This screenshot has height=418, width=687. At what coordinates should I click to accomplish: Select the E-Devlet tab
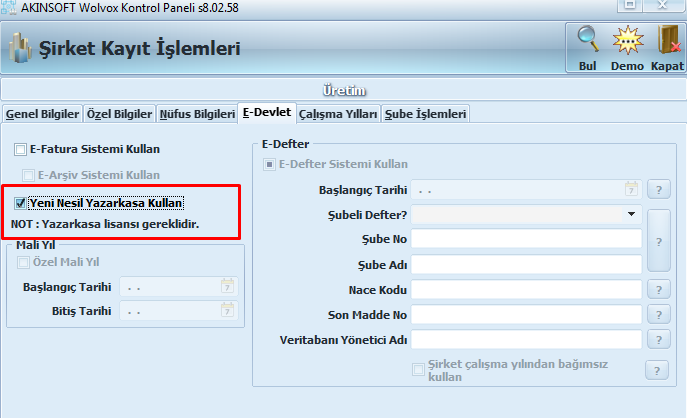coord(267,113)
